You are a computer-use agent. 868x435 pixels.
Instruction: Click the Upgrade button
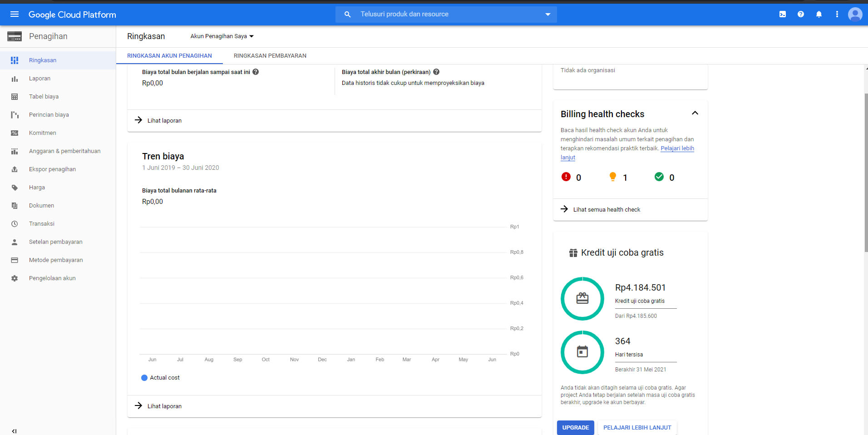click(x=575, y=427)
